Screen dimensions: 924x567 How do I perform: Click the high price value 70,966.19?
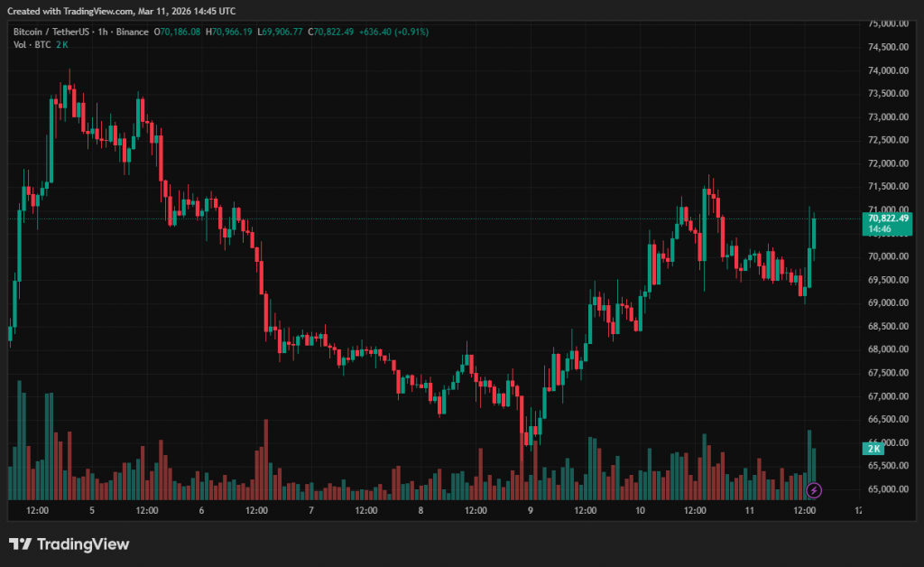point(232,32)
